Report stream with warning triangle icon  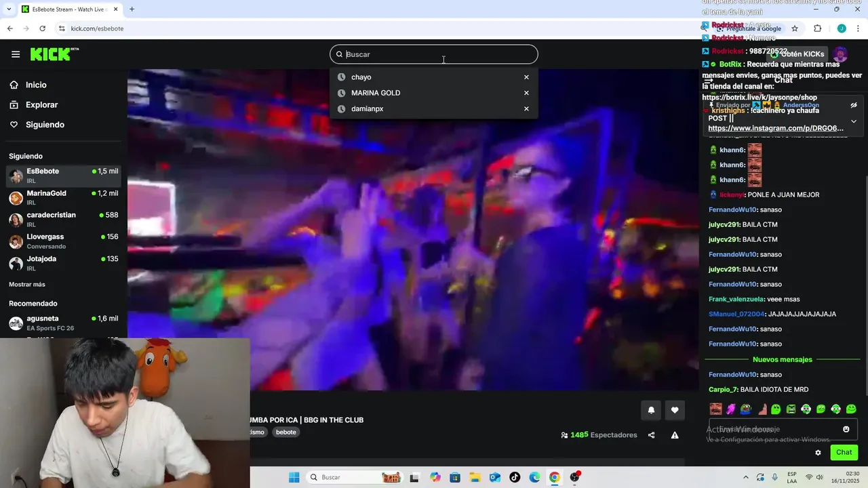675,435
